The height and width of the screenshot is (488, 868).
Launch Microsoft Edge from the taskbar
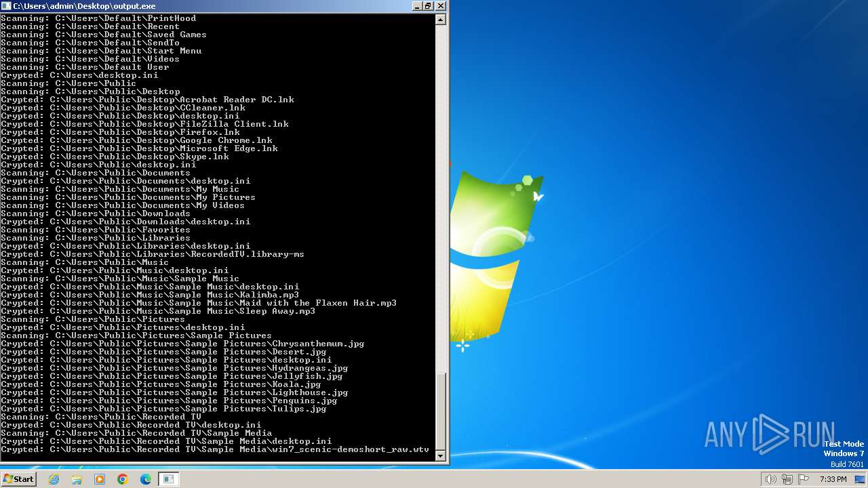click(x=146, y=479)
